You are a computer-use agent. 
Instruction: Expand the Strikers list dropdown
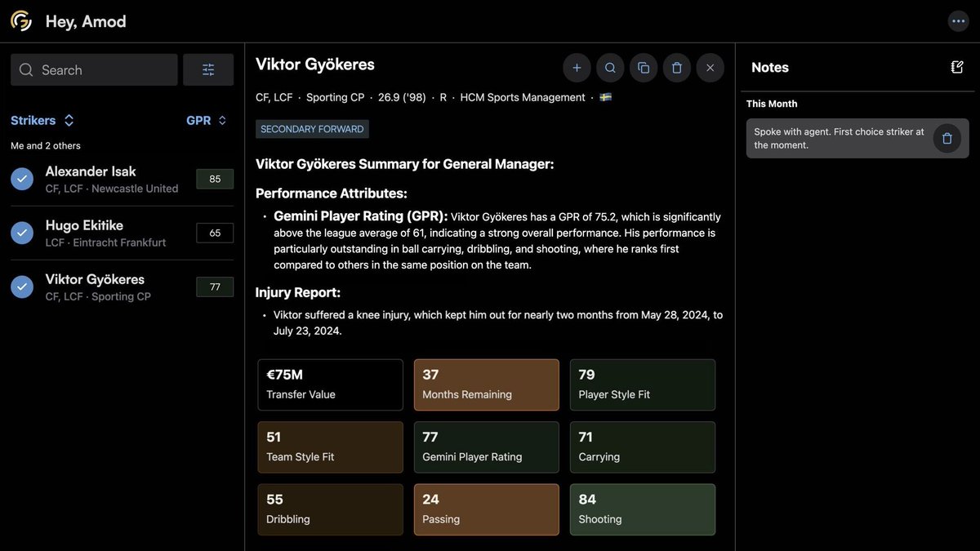click(x=42, y=120)
